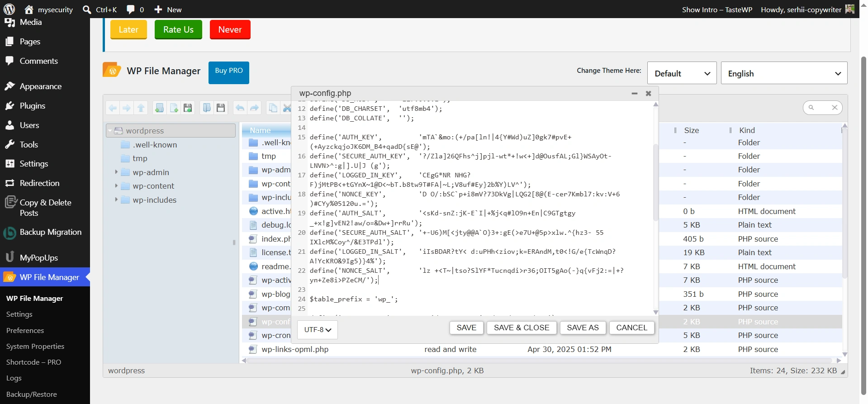Click the Later button
The height and width of the screenshot is (404, 868).
pos(128,29)
